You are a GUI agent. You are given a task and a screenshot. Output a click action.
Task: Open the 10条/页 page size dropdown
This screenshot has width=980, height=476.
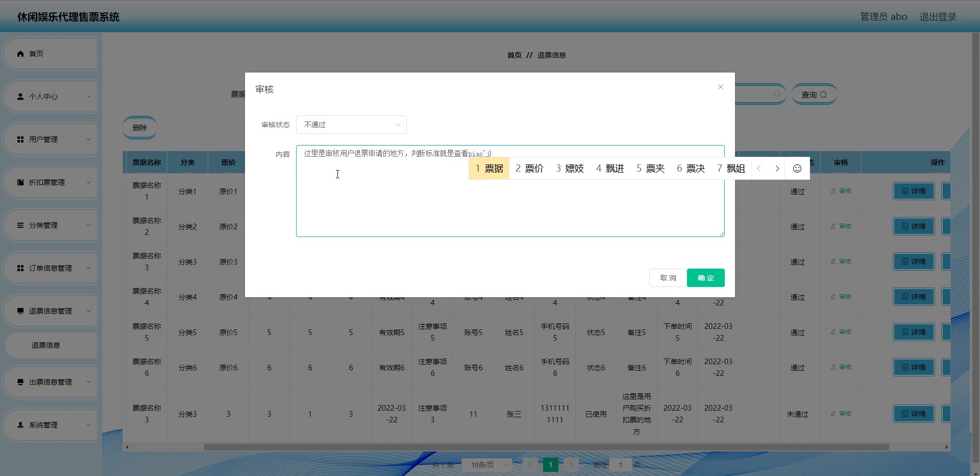coord(486,465)
